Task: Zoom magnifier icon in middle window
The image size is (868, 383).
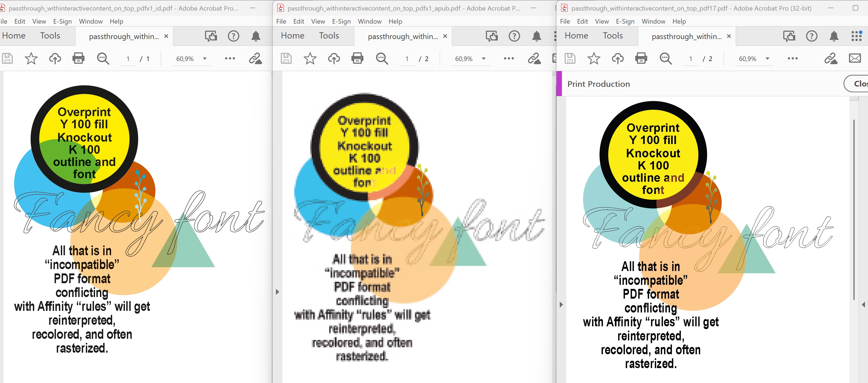Action: [x=382, y=59]
